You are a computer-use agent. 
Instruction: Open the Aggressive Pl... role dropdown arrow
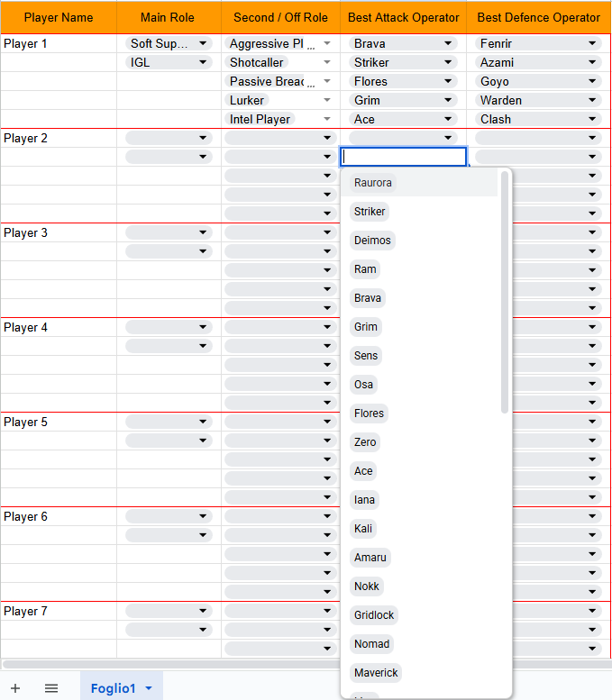click(327, 43)
